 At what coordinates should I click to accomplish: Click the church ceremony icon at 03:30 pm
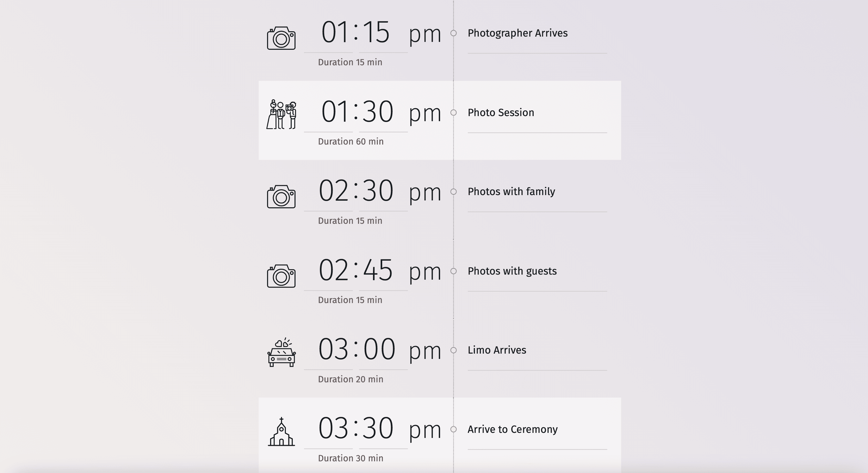[x=283, y=429]
